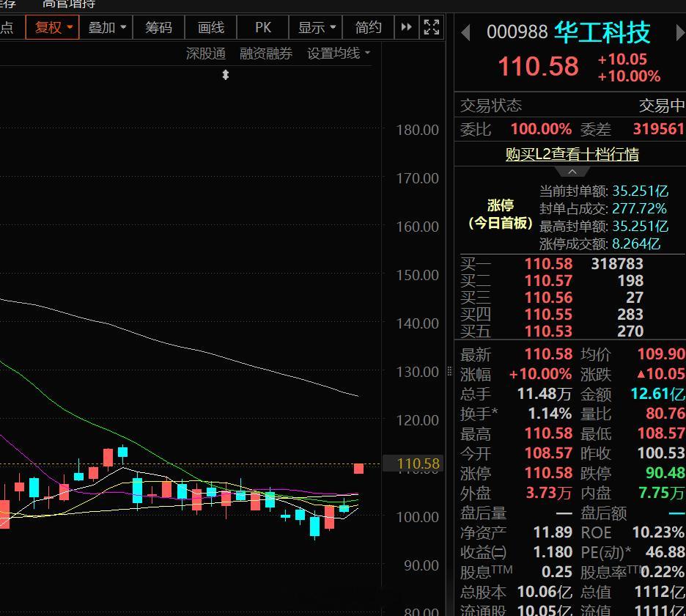686x616 pixels.
Task: Click the 换手 value 1.14%
Action: pos(550,414)
